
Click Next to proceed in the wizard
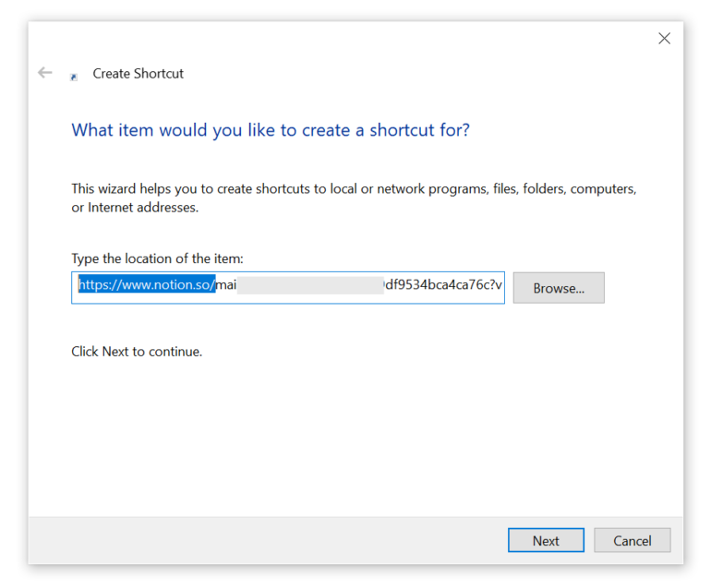pyautogui.click(x=545, y=541)
